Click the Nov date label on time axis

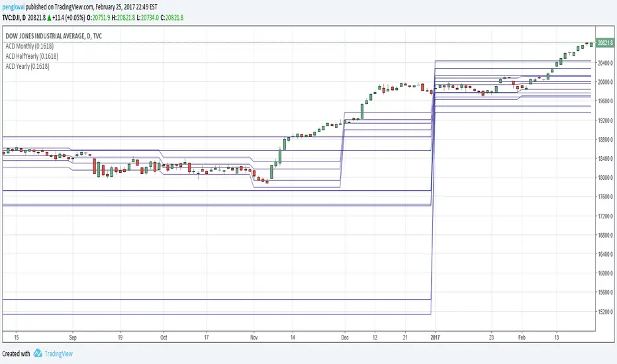point(254,338)
